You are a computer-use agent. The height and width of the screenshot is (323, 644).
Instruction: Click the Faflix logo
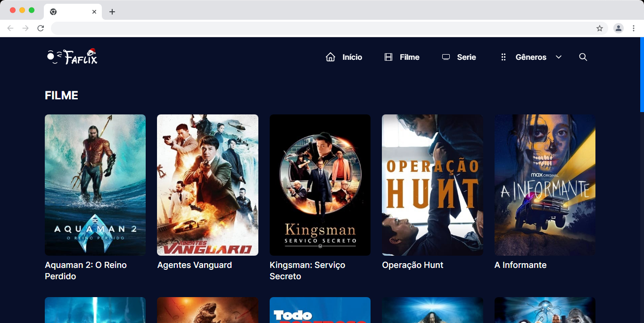pyautogui.click(x=72, y=57)
